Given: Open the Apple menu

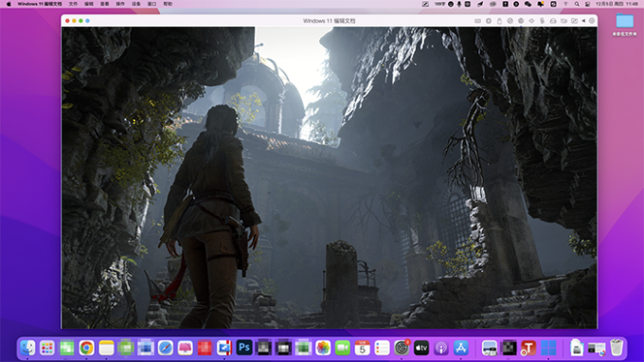Looking at the screenshot, I should pyautogui.click(x=9, y=4).
